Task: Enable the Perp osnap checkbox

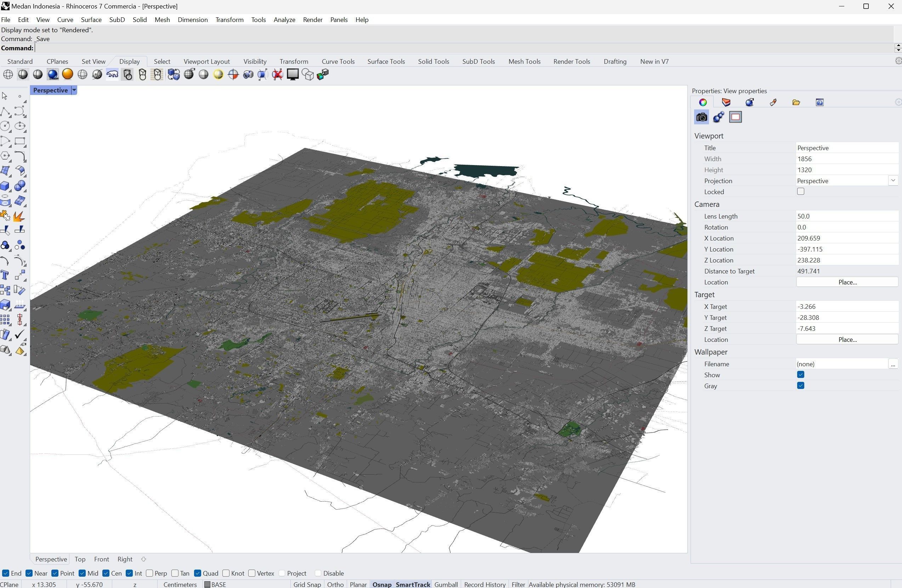Action: point(149,573)
